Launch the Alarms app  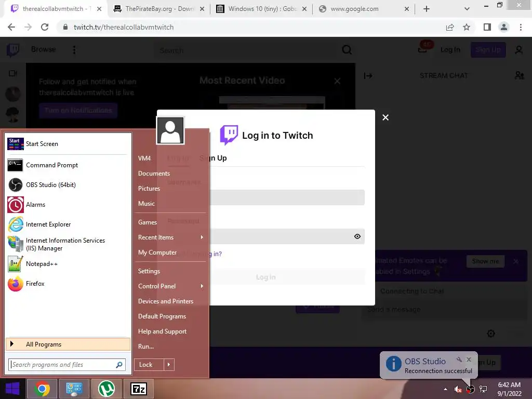coord(67,205)
